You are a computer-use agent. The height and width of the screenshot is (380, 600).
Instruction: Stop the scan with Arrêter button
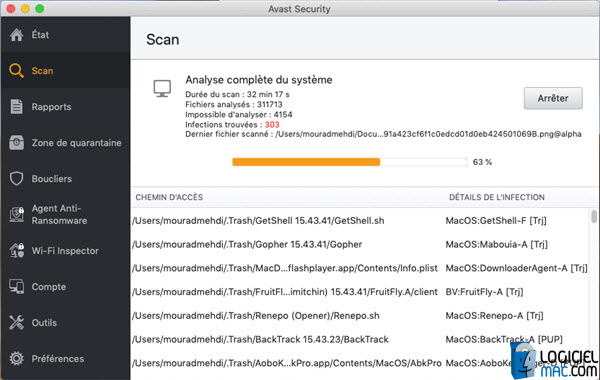(553, 98)
